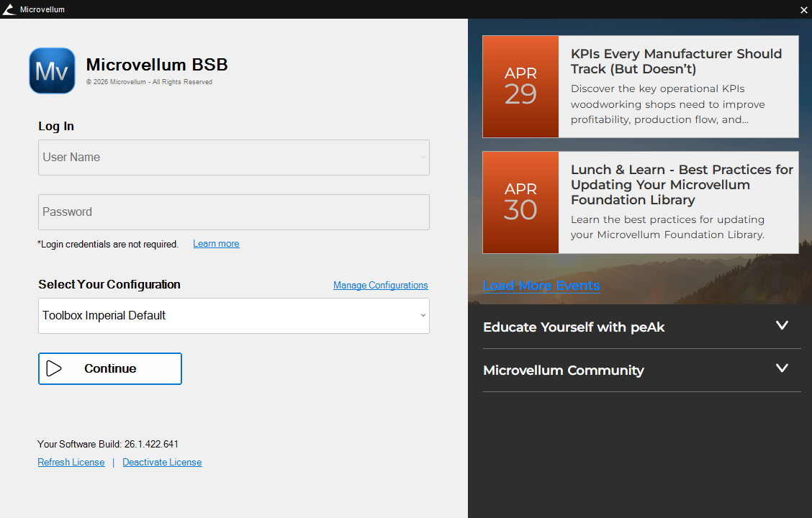The height and width of the screenshot is (518, 812).
Task: Click the Microvellum title bar icon
Action: pos(9,9)
